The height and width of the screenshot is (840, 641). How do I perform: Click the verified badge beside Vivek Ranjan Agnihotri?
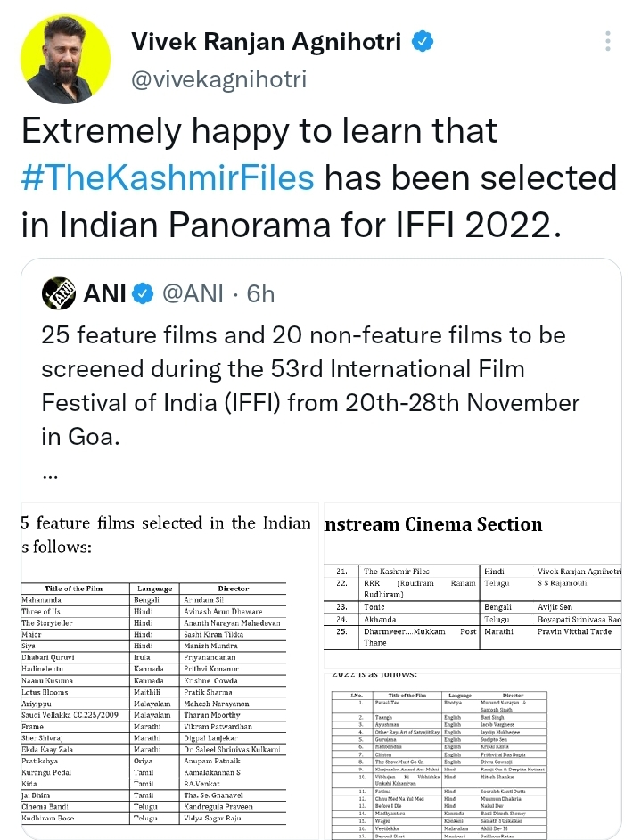pyautogui.click(x=422, y=41)
